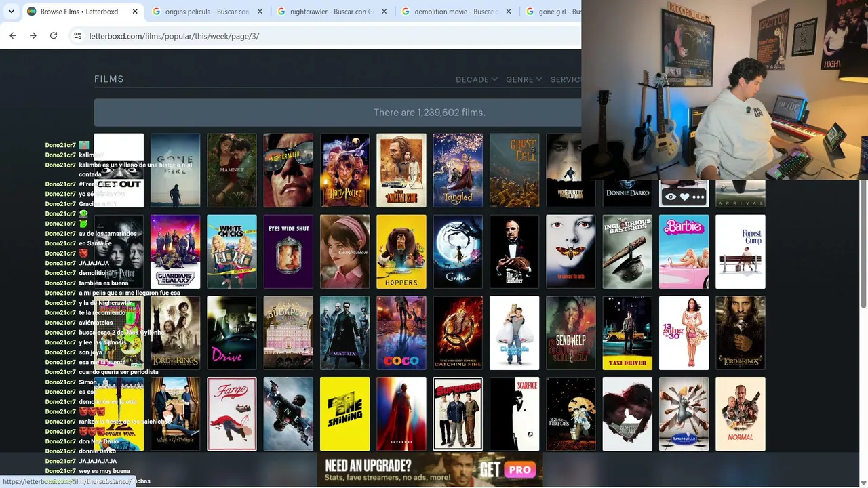868x488 pixels.
Task: Open the Hoppers film poster
Action: tap(401, 251)
